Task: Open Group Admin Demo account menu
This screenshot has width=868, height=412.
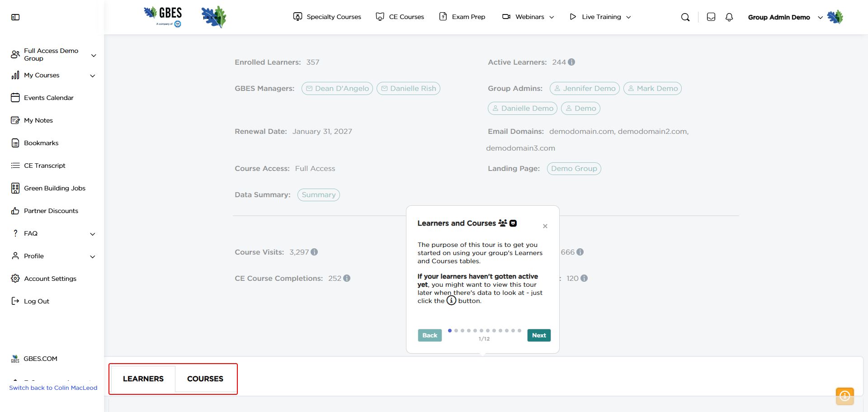Action: click(785, 17)
